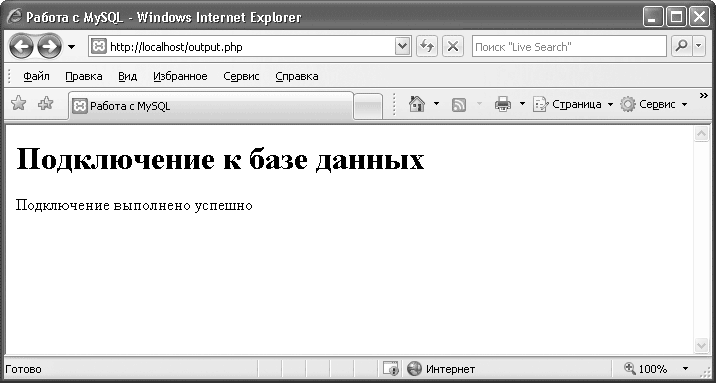
Task: Click the Live Search input box
Action: (569, 47)
